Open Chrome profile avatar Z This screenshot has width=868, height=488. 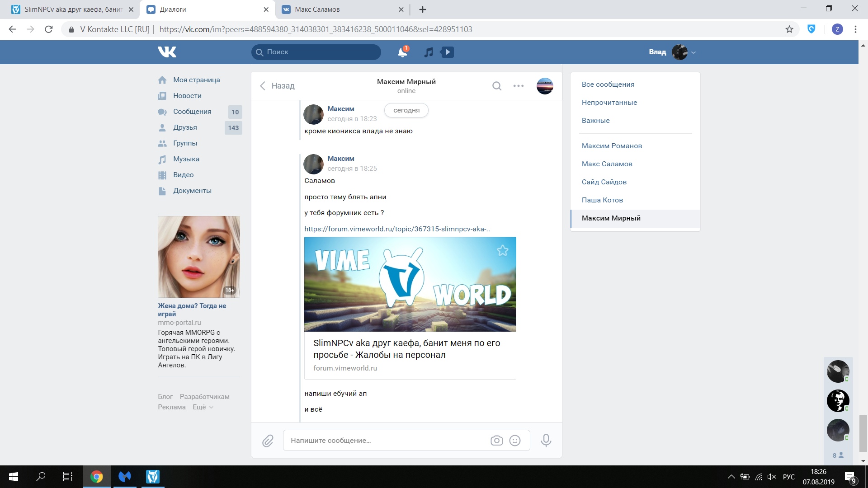pos(837,29)
